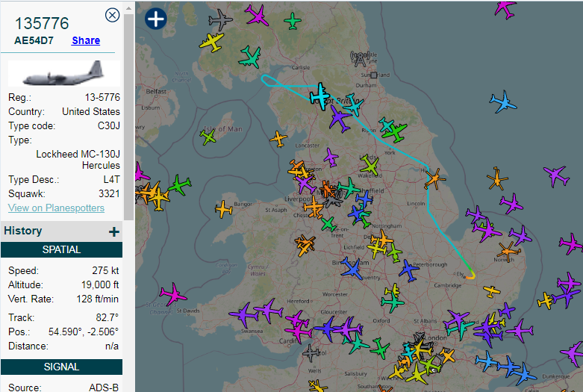Screen dimensions: 583x392
Task: Select small green aircraft at top of map
Action: coord(293,21)
